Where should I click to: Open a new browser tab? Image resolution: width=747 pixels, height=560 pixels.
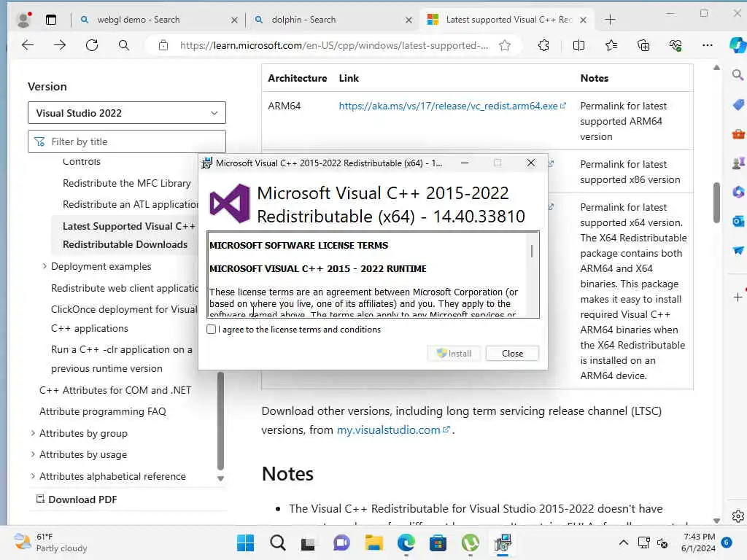tap(610, 20)
